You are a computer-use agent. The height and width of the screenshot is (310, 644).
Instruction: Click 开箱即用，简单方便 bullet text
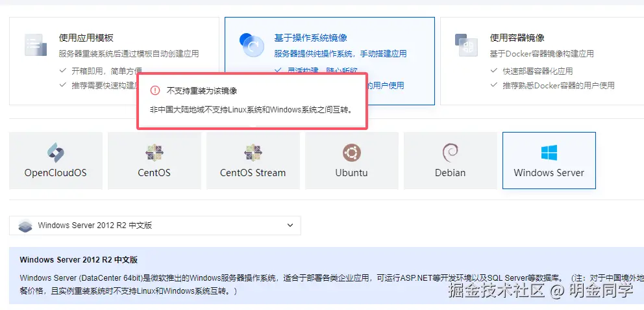coord(106,71)
